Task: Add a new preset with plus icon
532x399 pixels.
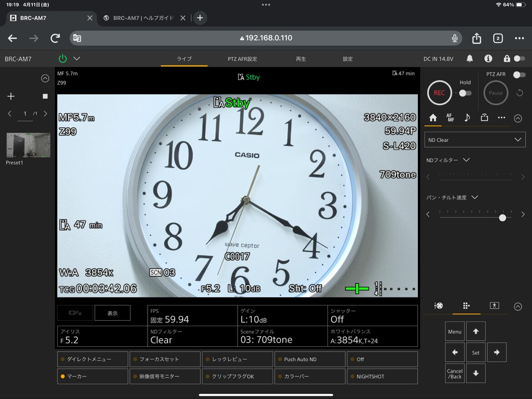Action: pyautogui.click(x=11, y=96)
